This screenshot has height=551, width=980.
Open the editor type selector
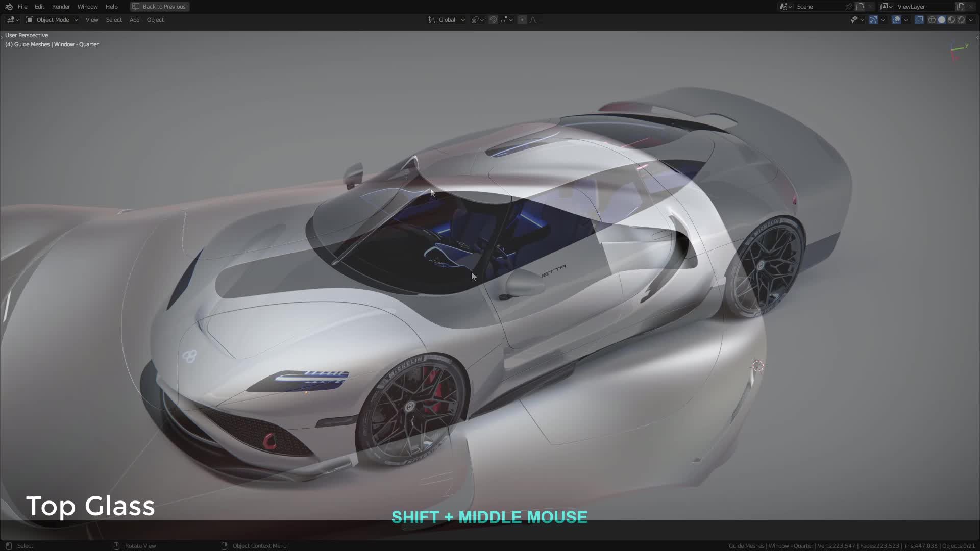coord(13,20)
